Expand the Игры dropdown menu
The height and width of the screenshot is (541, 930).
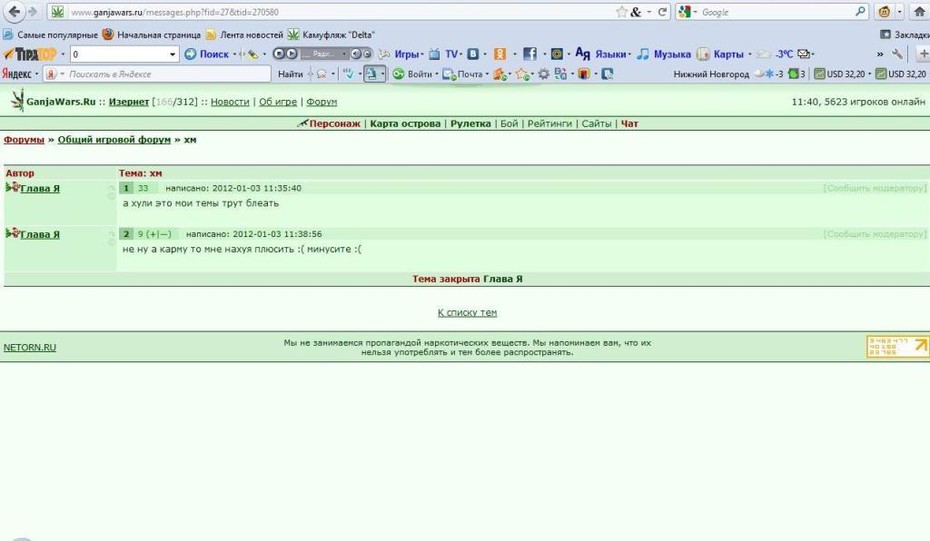422,55
